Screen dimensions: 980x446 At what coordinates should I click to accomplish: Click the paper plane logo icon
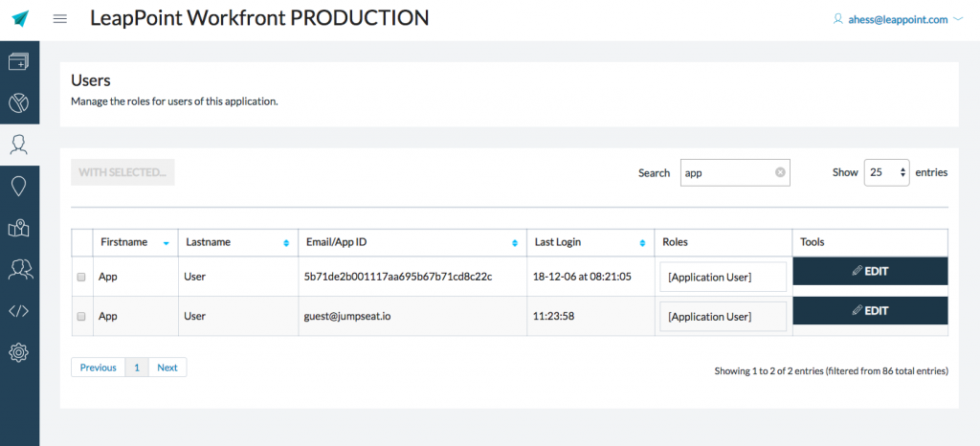[20, 19]
